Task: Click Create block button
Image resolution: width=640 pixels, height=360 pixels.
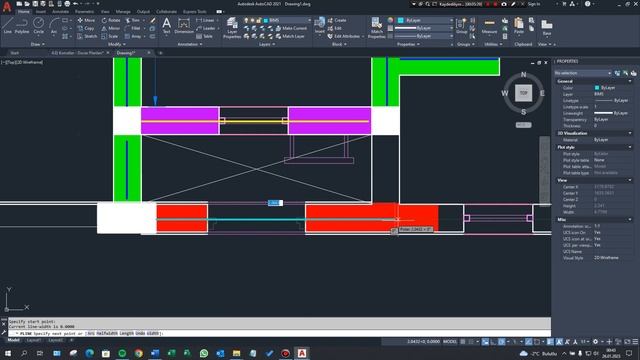Action: click(337, 20)
